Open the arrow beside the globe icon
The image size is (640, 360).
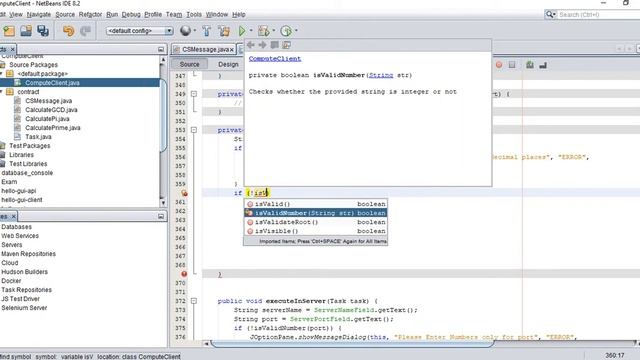[195, 31]
